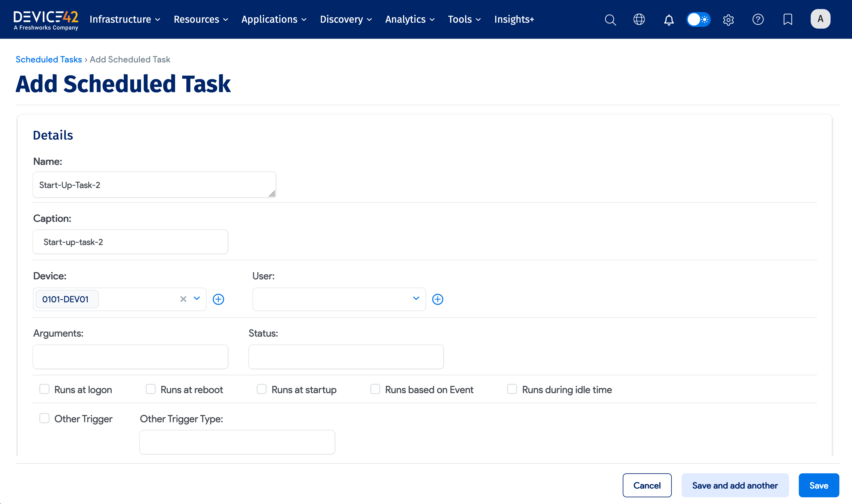The image size is (852, 504).
Task: Enable the Runs at logon checkbox
Action: (44, 389)
